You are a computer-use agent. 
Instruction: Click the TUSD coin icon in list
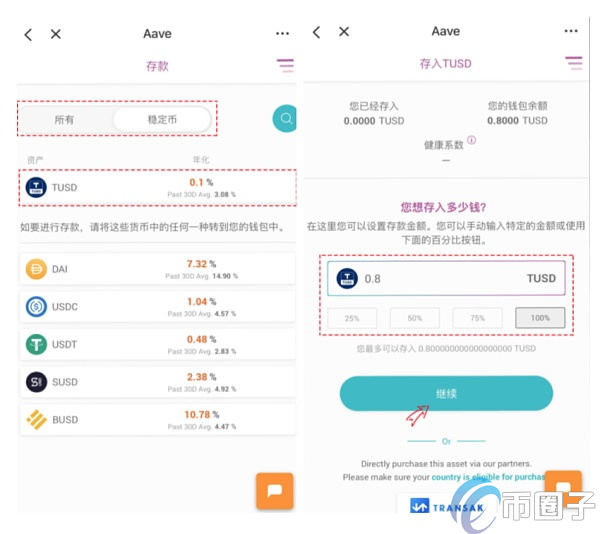pyautogui.click(x=36, y=187)
